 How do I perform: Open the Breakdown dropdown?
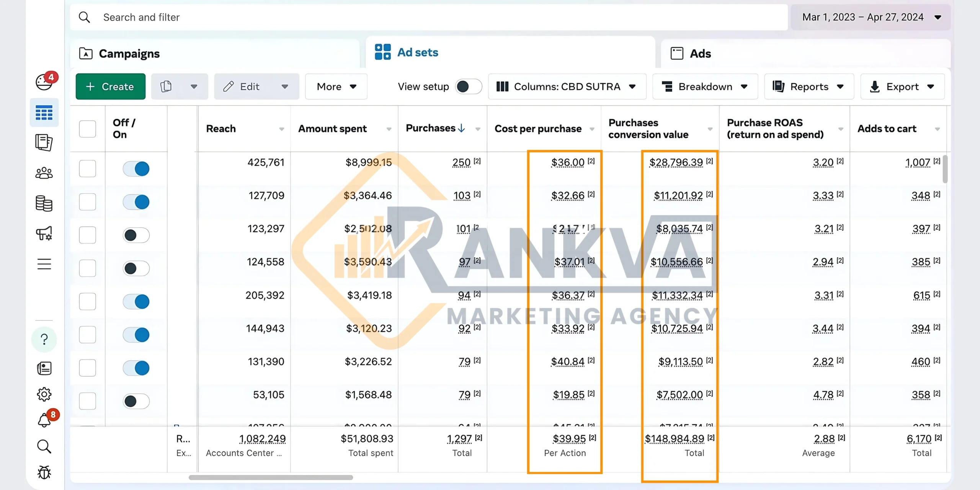(705, 87)
